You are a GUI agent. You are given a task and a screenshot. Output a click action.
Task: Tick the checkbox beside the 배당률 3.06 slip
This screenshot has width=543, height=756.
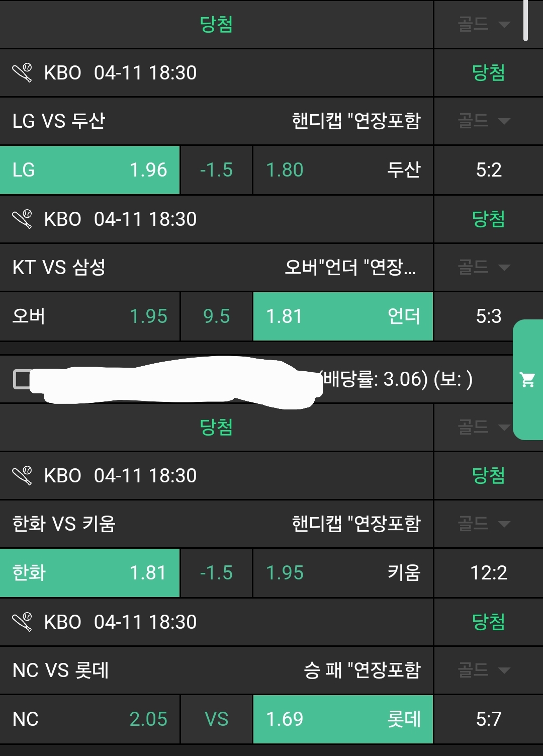(x=22, y=379)
